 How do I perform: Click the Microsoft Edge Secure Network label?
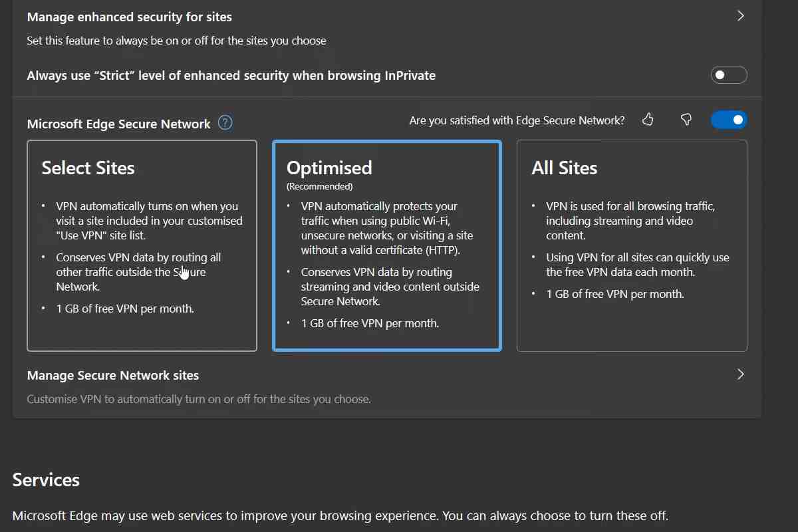119,124
